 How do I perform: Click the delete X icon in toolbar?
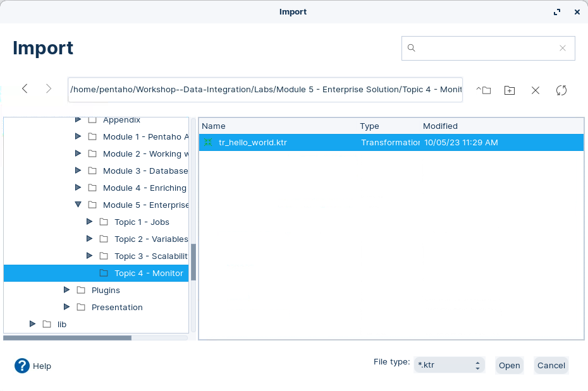536,90
